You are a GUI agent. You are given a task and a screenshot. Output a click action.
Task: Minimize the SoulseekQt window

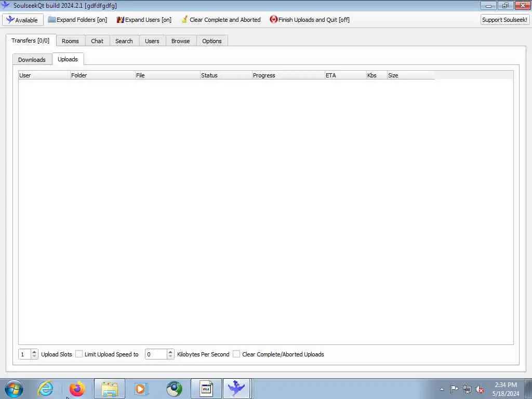pos(488,6)
